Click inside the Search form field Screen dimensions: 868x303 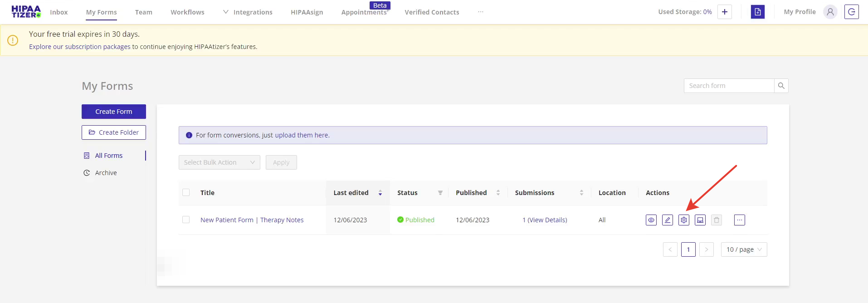click(x=728, y=86)
